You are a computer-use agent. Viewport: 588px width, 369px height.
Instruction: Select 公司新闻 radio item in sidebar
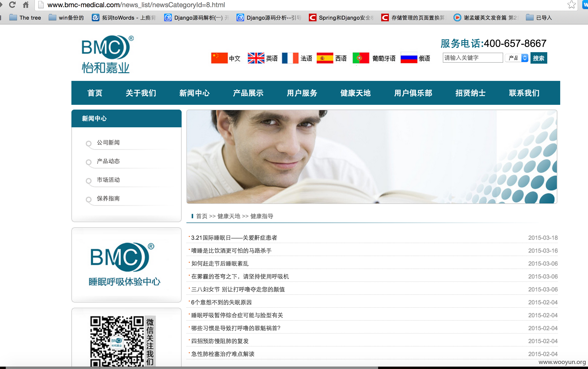tap(107, 142)
